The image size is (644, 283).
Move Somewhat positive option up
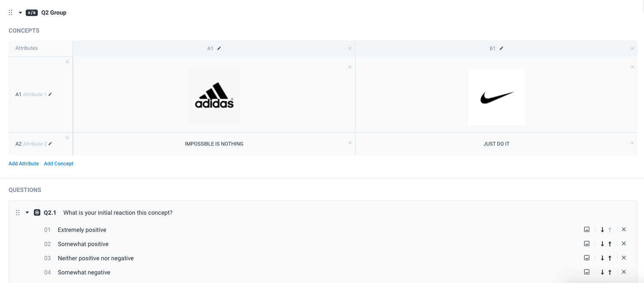(610, 244)
